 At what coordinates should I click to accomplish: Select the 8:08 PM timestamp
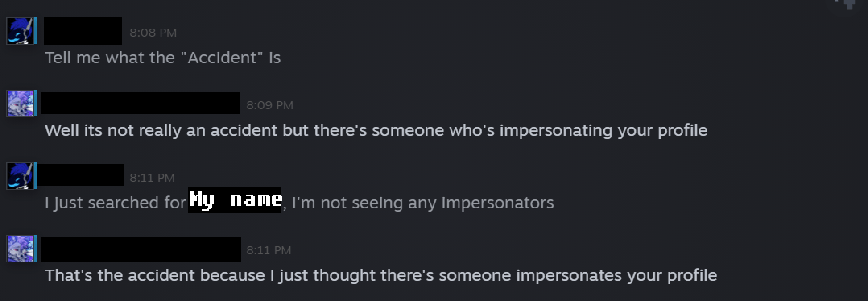153,33
